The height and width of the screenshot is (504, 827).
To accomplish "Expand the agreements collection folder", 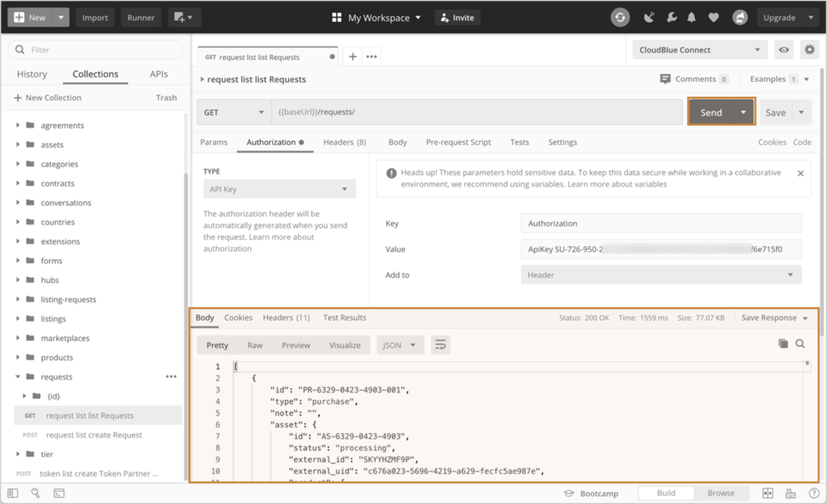I will click(x=18, y=125).
